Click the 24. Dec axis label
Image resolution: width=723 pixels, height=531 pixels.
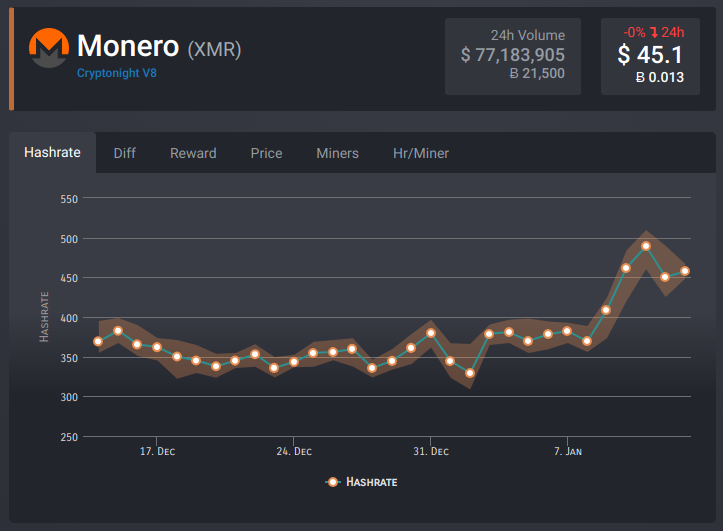coord(294,451)
